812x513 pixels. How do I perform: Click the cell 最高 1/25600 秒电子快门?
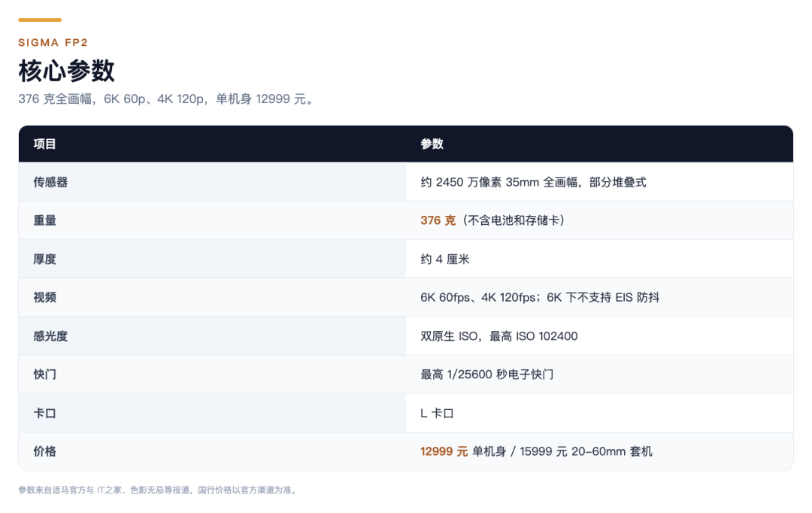[486, 375]
